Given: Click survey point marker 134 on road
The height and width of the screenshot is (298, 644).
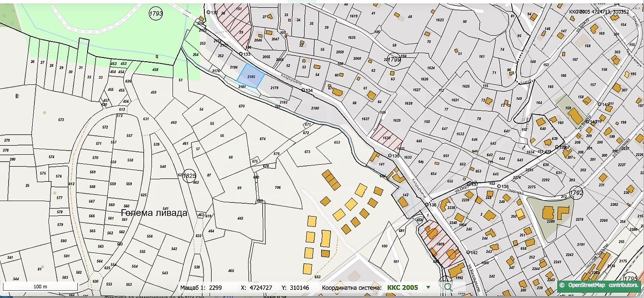Looking at the screenshot, I should tap(303, 90).
